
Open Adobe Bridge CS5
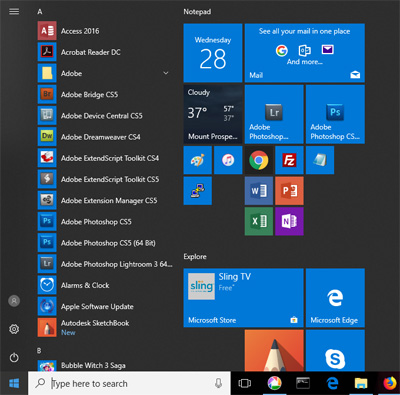point(105,95)
